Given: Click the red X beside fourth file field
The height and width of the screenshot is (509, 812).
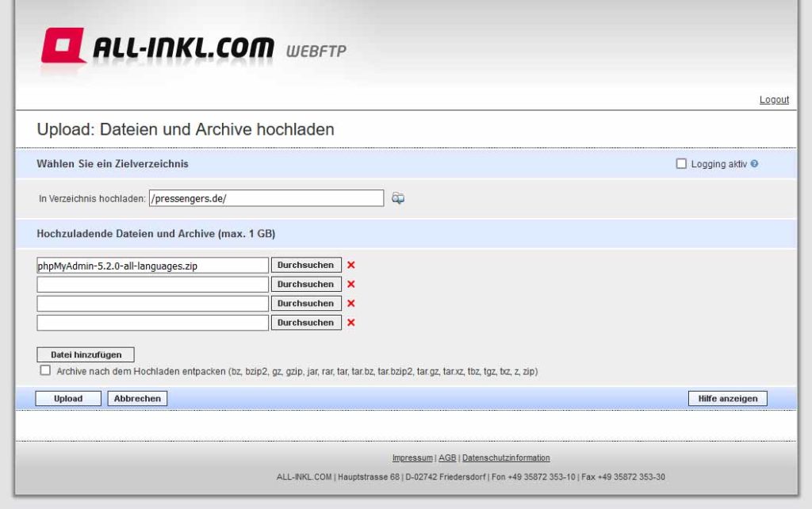Looking at the screenshot, I should (x=350, y=323).
